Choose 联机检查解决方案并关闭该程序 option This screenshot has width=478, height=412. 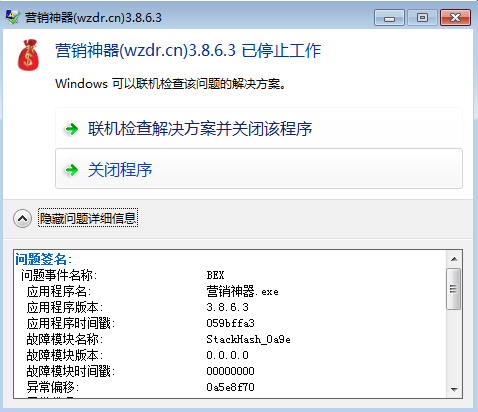click(259, 128)
